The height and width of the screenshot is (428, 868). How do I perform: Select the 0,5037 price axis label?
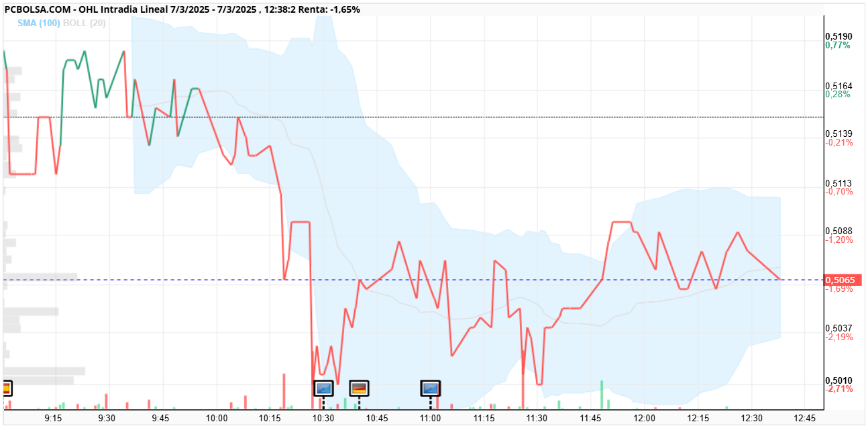838,328
